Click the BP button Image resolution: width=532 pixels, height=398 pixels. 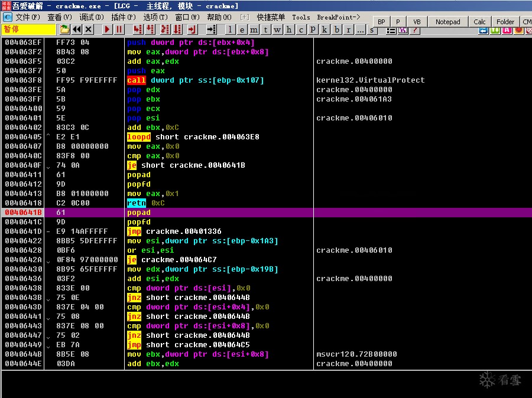(x=381, y=22)
